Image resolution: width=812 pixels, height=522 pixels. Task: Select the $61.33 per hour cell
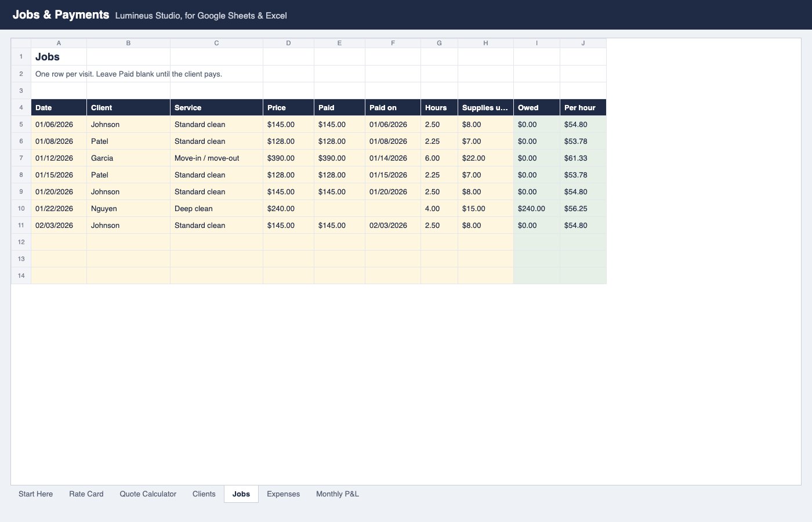pyautogui.click(x=583, y=158)
